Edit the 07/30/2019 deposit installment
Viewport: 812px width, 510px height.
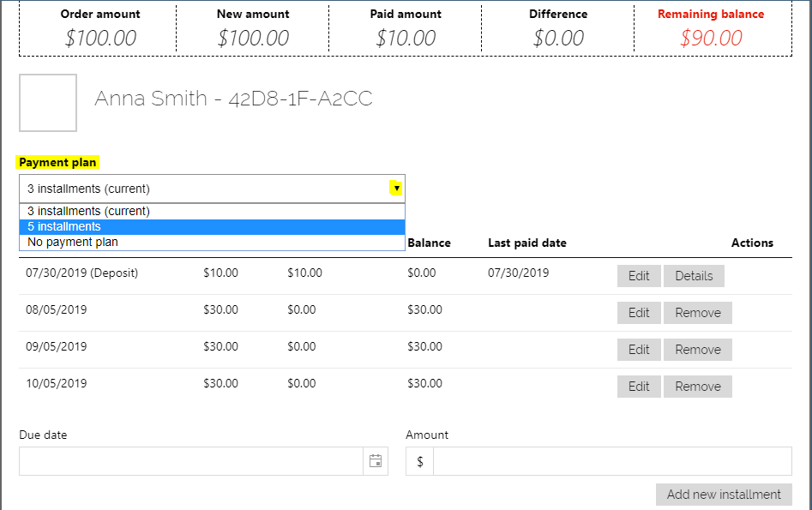pyautogui.click(x=639, y=276)
